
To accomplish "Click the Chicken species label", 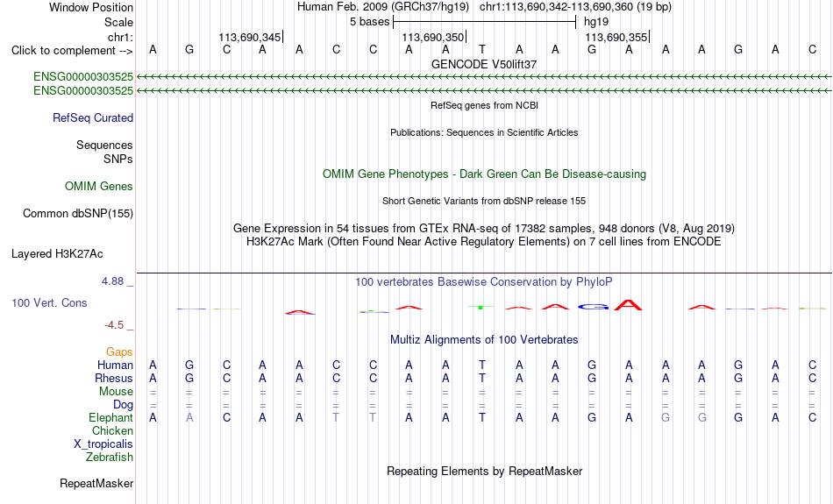I will point(112,430).
